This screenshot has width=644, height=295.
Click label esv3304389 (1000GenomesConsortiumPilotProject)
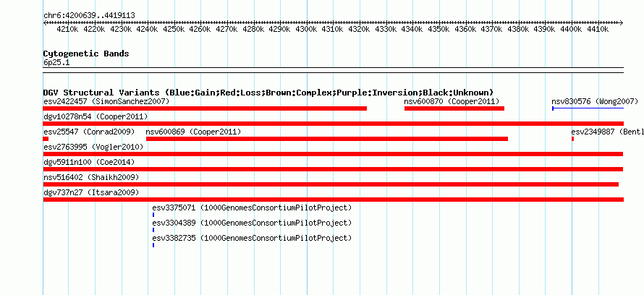pyautogui.click(x=252, y=223)
